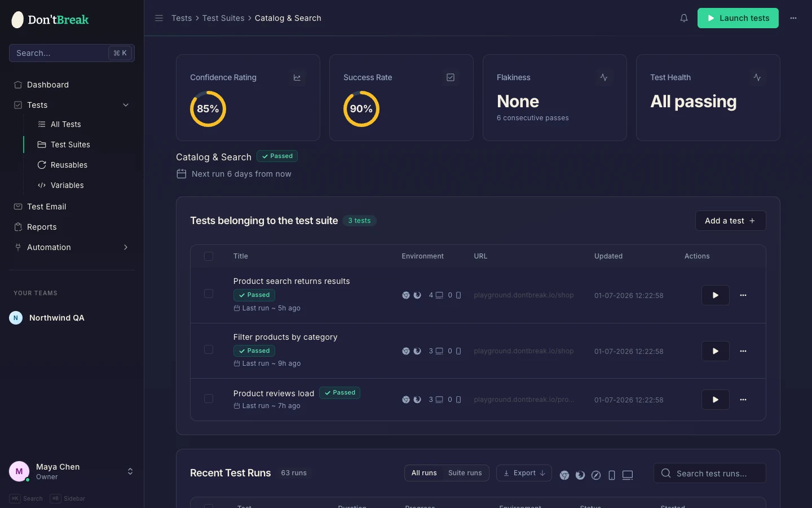Open the header more options menu
The image size is (812, 508).
(793, 18)
